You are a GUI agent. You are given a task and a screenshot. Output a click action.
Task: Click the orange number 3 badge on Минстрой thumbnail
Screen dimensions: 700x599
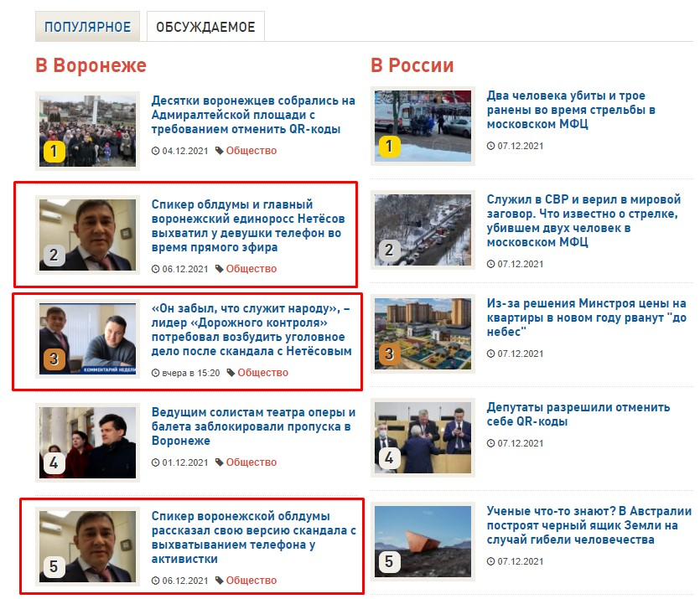point(389,354)
